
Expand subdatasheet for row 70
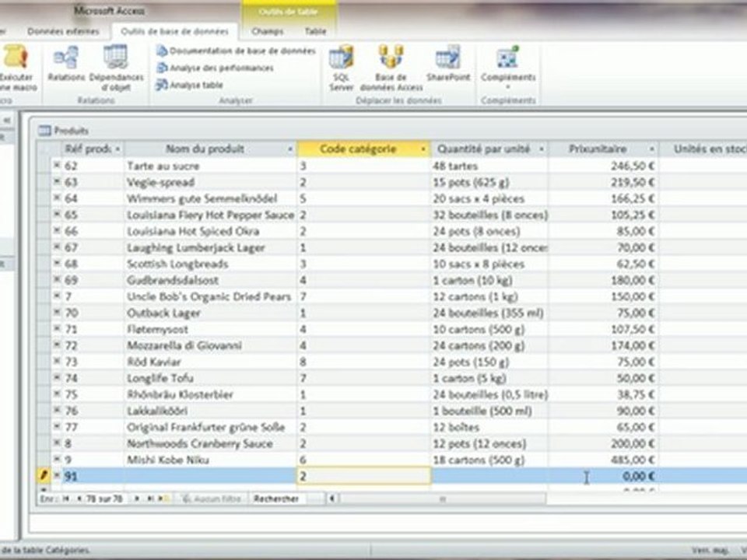click(57, 313)
